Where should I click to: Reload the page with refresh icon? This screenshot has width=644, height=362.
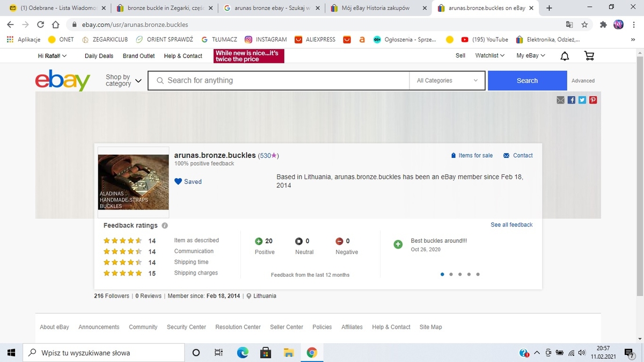click(41, 25)
